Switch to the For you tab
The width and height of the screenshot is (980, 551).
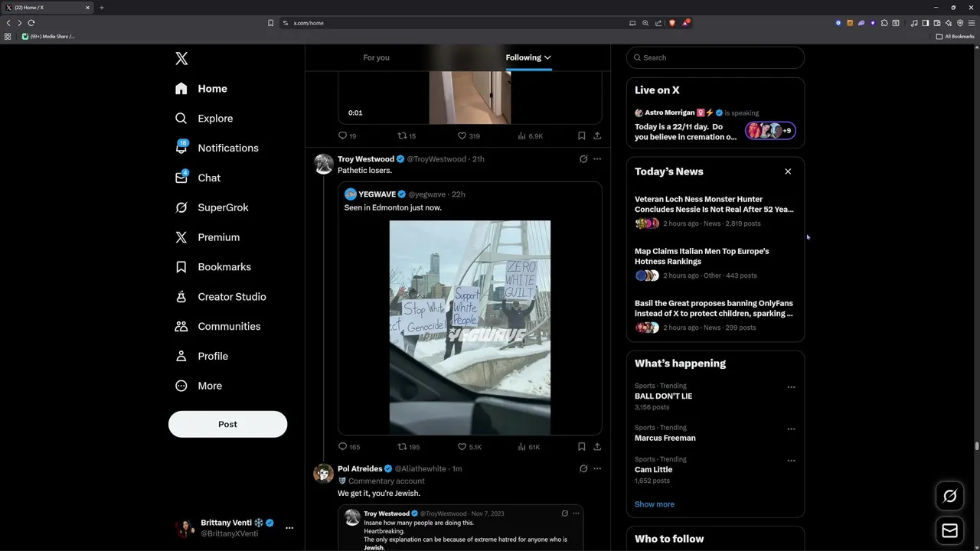point(376,57)
